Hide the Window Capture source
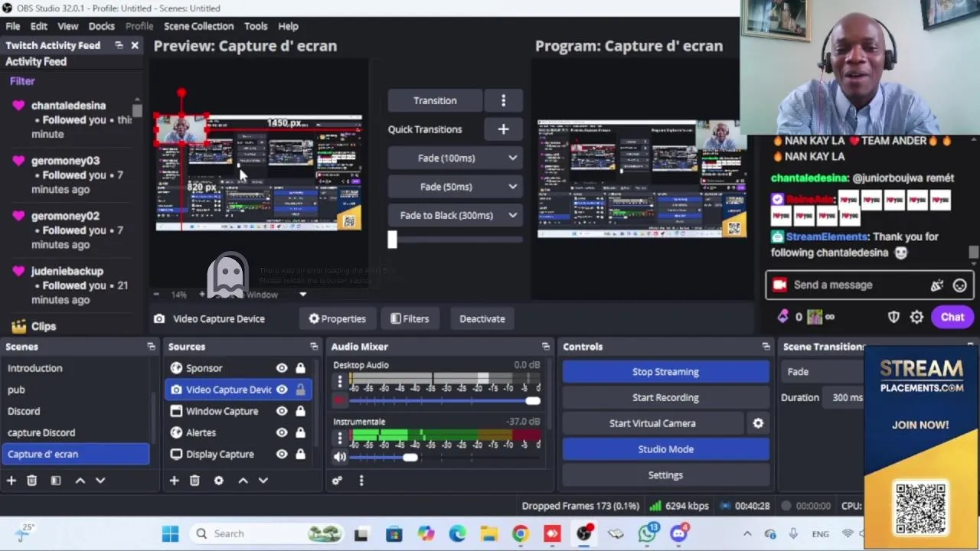This screenshot has width=980, height=551. 282,411
